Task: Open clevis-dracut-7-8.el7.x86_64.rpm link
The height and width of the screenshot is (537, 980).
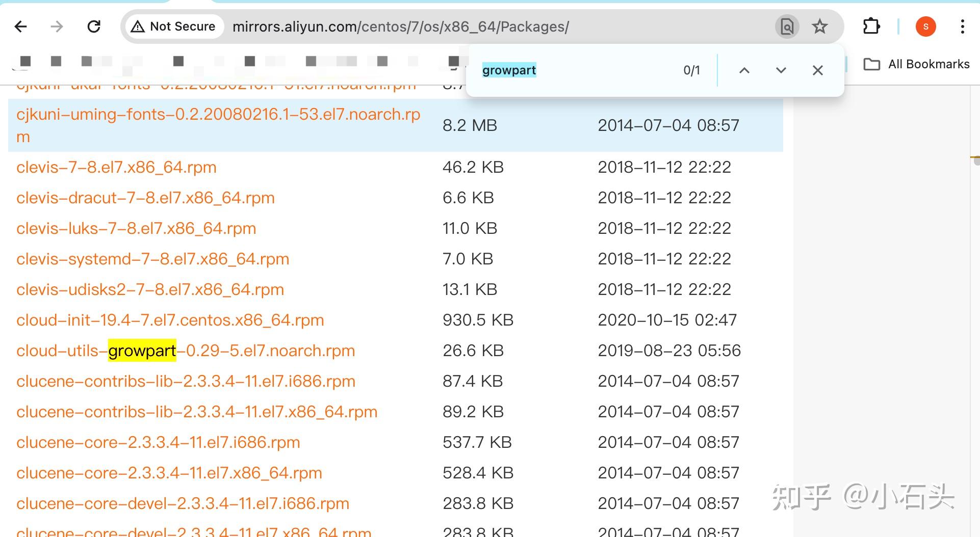Action: pos(145,198)
